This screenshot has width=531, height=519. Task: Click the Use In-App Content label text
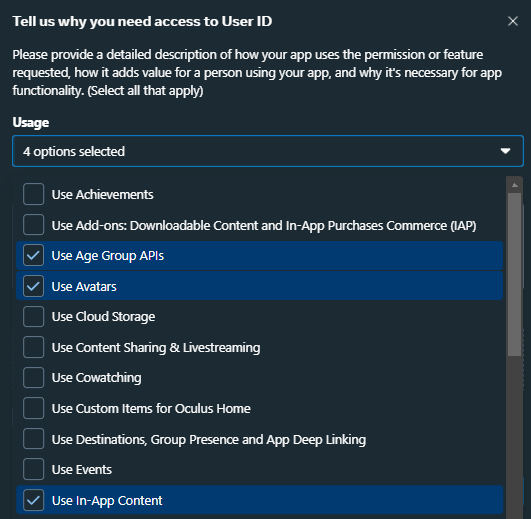[107, 501]
